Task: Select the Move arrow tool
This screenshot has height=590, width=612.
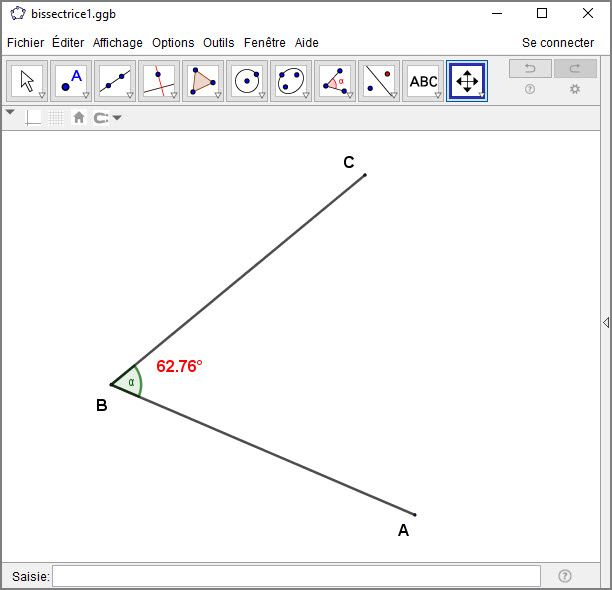Action: coord(27,81)
